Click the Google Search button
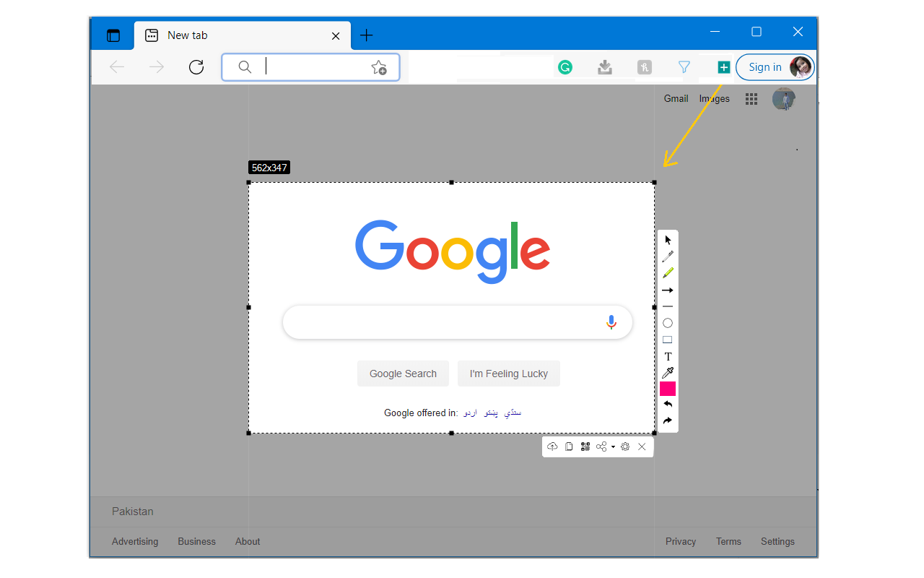Screen dimensions: 924x578 click(403, 374)
